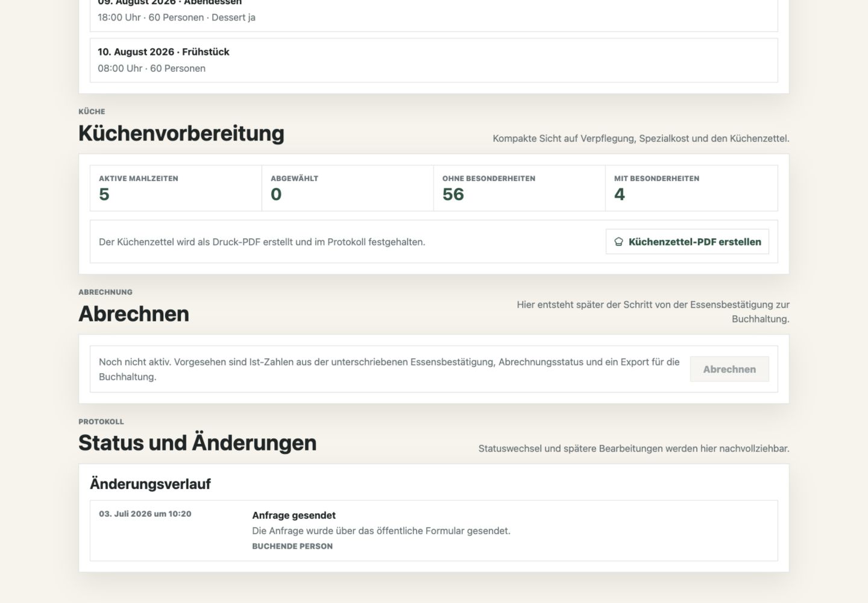This screenshot has width=868, height=603.
Task: Click the Noch nicht aktiv notice text
Action: pos(389,369)
